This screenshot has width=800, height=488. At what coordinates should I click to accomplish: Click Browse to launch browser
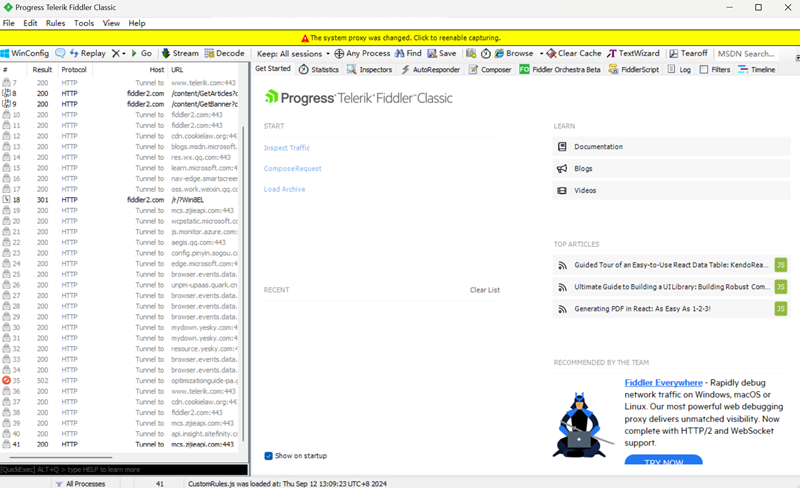tap(514, 53)
